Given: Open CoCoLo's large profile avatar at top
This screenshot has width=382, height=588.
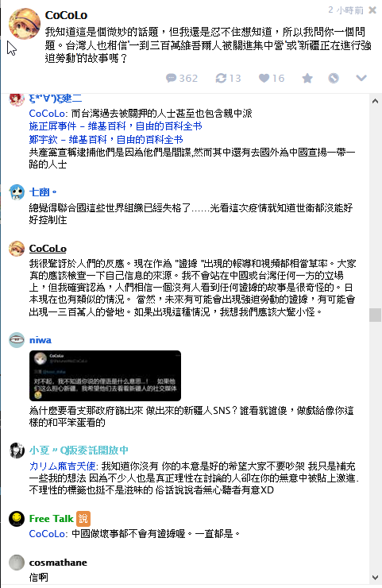Looking at the screenshot, I should pyautogui.click(x=25, y=24).
